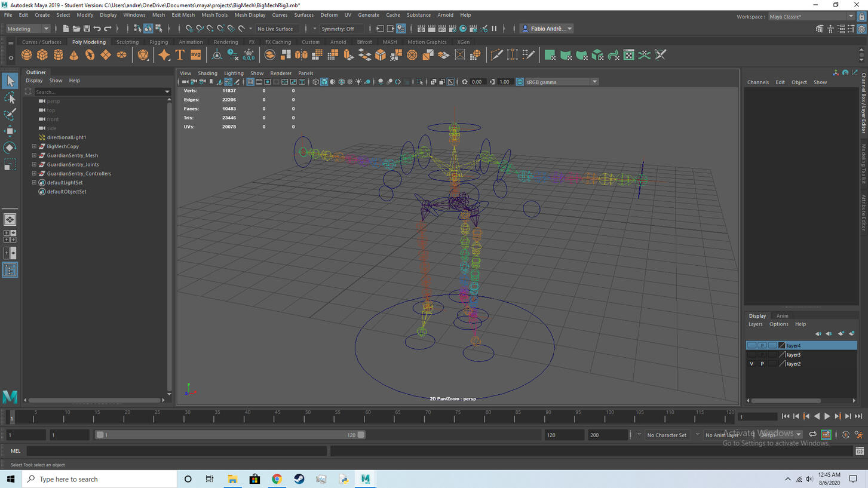The image size is (868, 488).
Task: Click the polygon sphere shelf icon
Action: click(x=27, y=55)
